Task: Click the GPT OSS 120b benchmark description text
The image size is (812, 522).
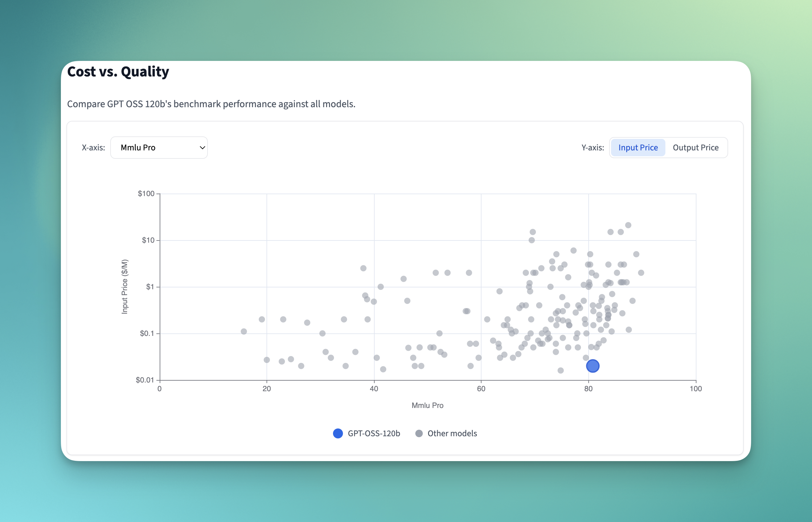Action: (x=211, y=104)
